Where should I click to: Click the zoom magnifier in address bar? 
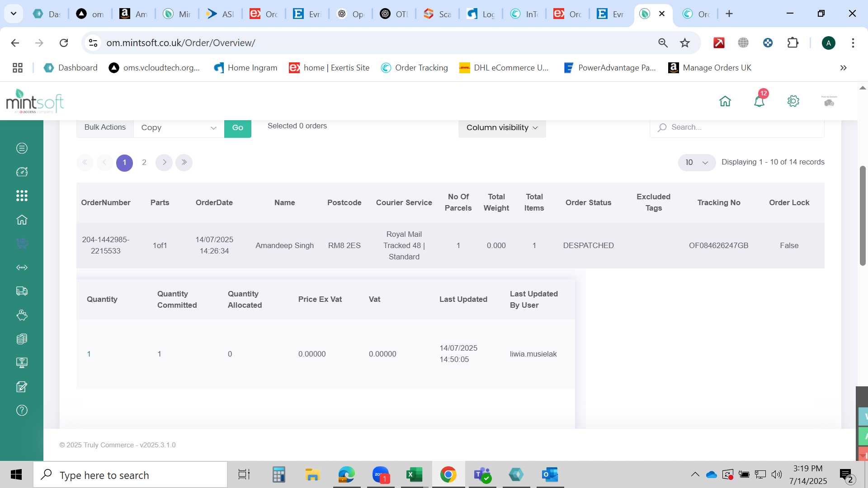click(x=663, y=43)
